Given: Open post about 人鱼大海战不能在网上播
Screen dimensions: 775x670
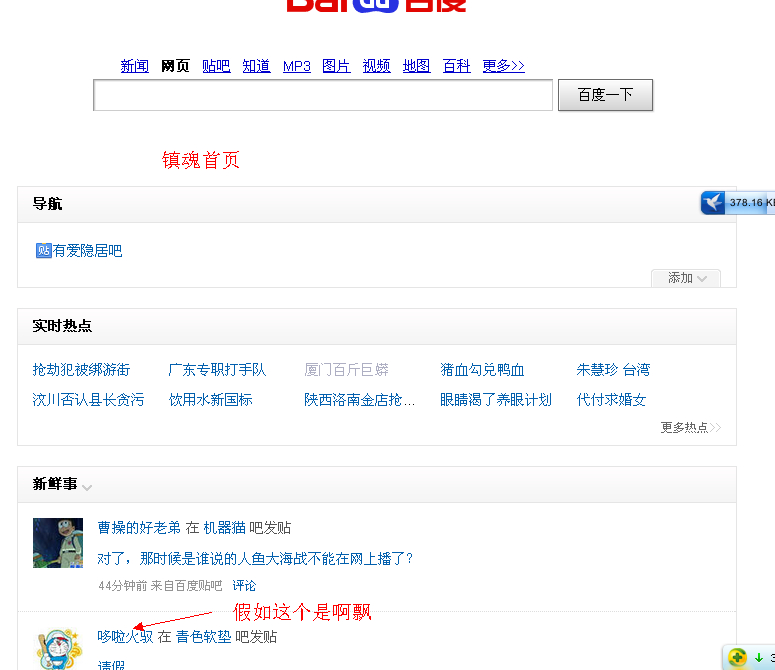Looking at the screenshot, I should coord(255,558).
